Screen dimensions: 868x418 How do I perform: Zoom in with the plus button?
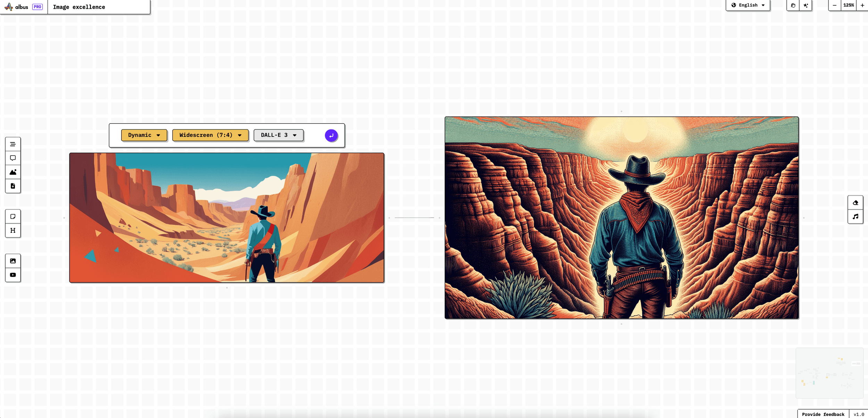(862, 5)
